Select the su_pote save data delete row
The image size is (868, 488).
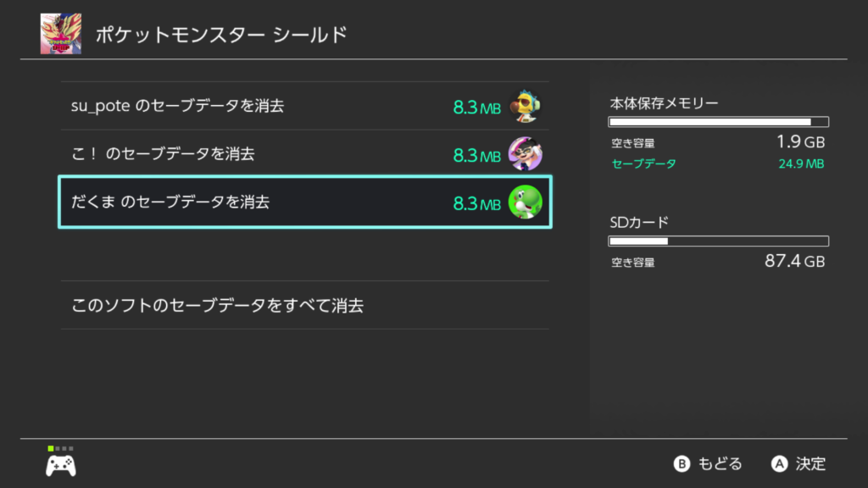click(x=305, y=104)
